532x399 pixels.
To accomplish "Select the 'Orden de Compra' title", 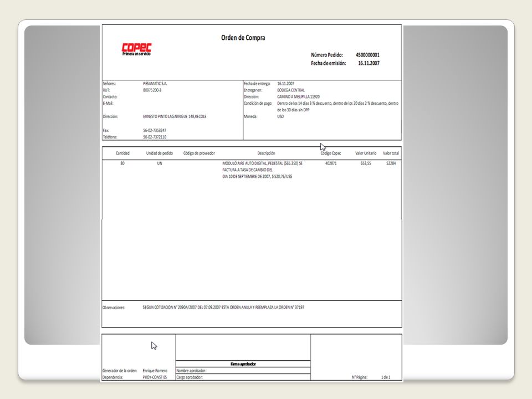I will click(243, 38).
